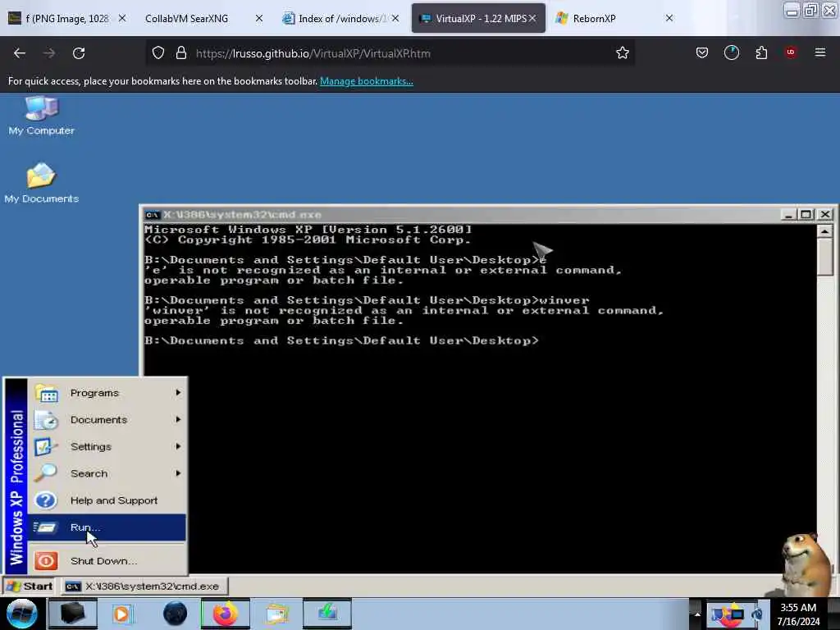The height and width of the screenshot is (630, 840).
Task: Click the taskbar clock showing 3:55 AM
Action: click(798, 614)
